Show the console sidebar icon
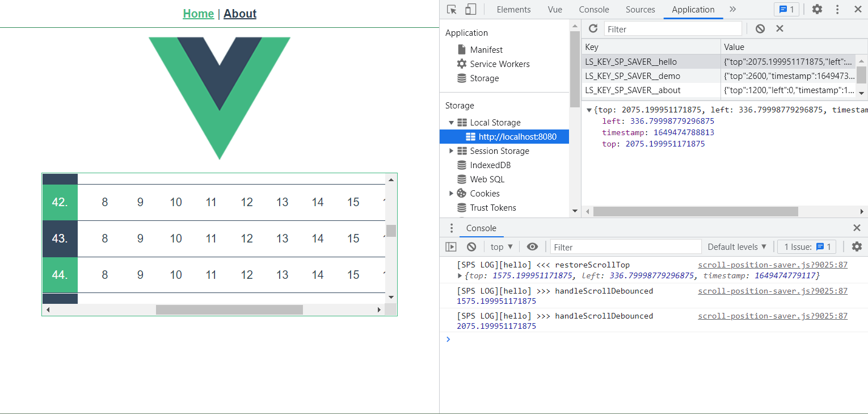 pos(451,246)
